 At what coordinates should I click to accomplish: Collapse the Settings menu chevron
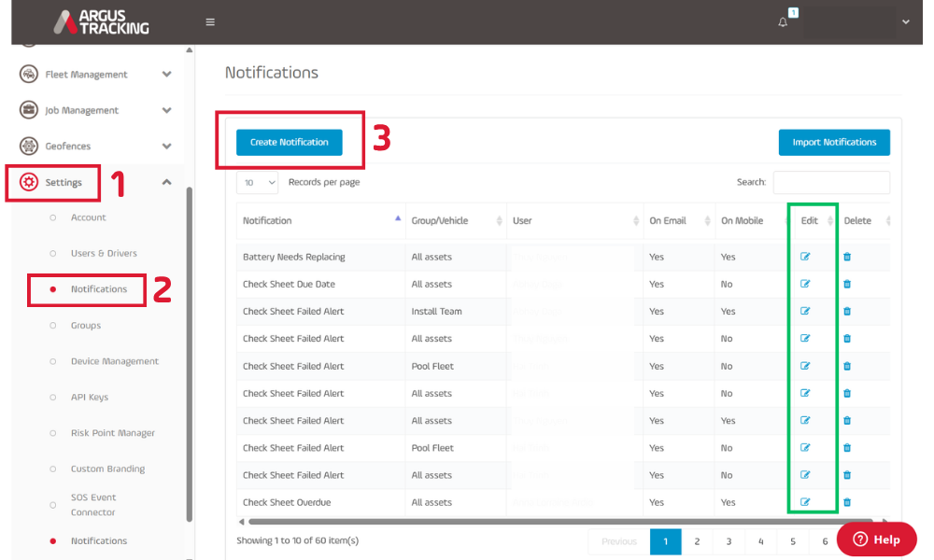167,182
